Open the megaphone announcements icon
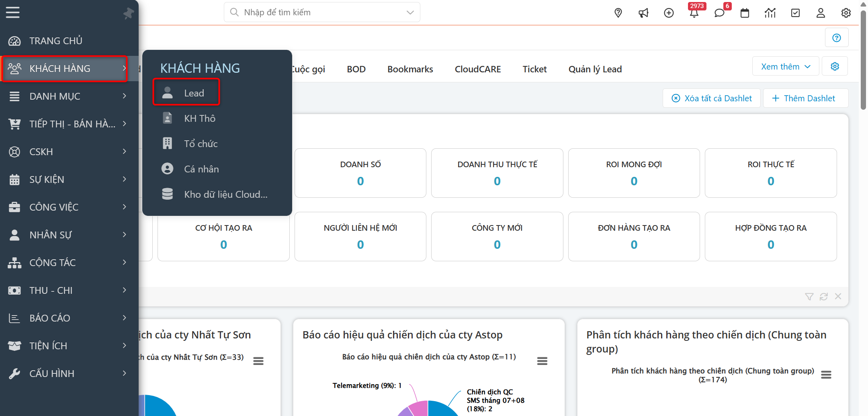The width and height of the screenshot is (868, 416). point(643,13)
